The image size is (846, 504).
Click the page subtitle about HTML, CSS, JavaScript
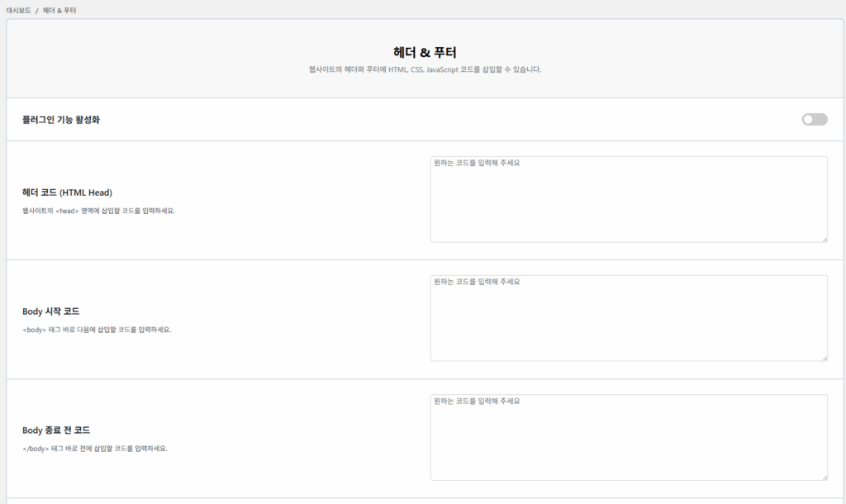point(425,70)
